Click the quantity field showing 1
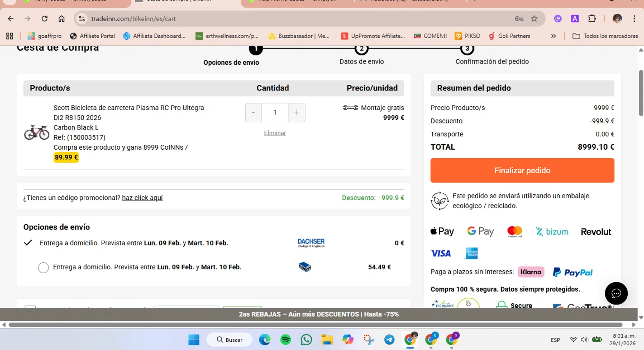Image resolution: width=644 pixels, height=350 pixels. pyautogui.click(x=275, y=112)
